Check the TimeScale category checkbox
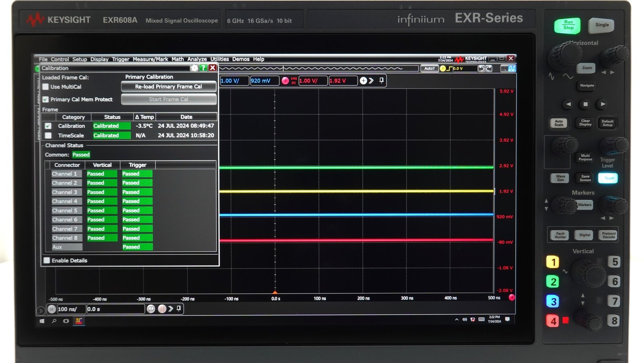The height and width of the screenshot is (363, 644). pyautogui.click(x=48, y=135)
